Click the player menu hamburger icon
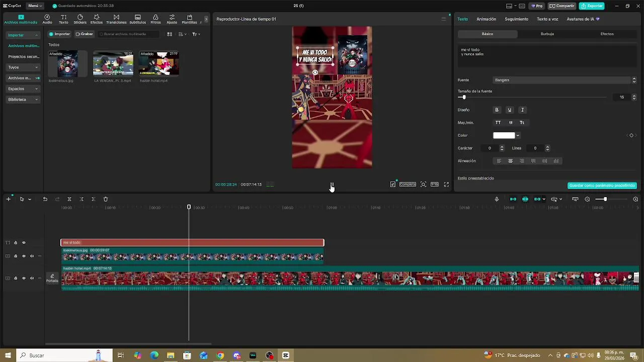Image resolution: width=644 pixels, height=362 pixels. [x=443, y=19]
